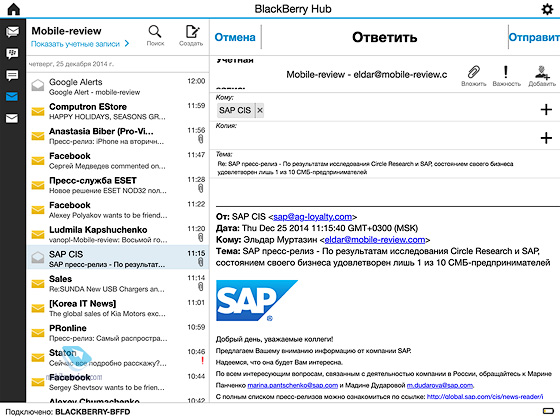
Task: Select the highlighted SAP CIS message
Action: 118,257
